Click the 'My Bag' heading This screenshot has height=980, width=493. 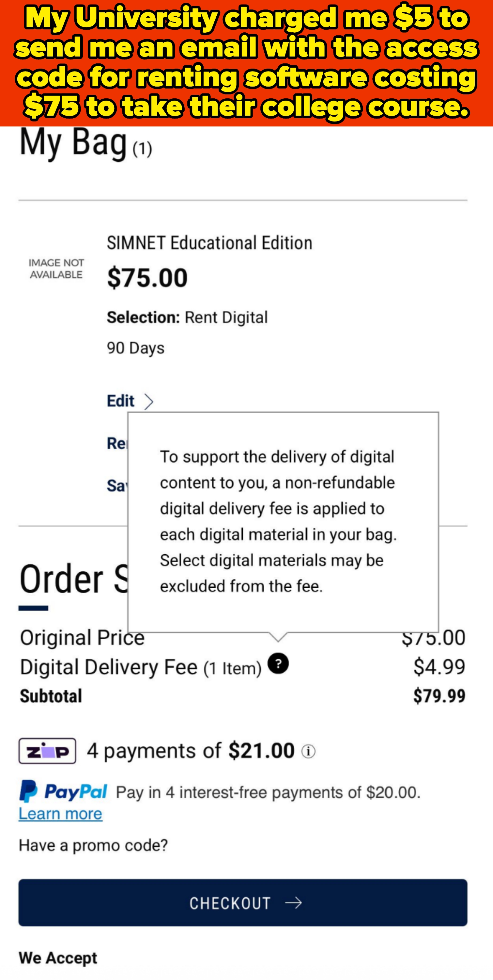point(73,143)
